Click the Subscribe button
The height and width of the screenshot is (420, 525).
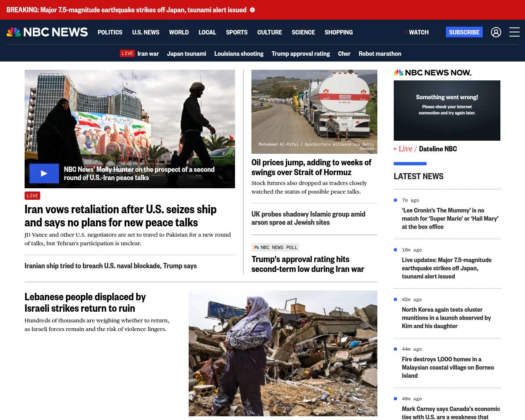point(464,32)
